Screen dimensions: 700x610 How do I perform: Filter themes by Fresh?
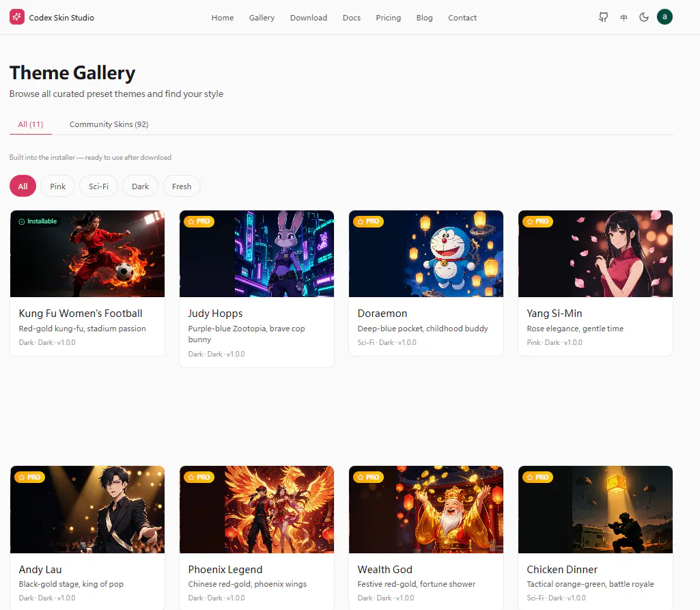[x=181, y=186]
